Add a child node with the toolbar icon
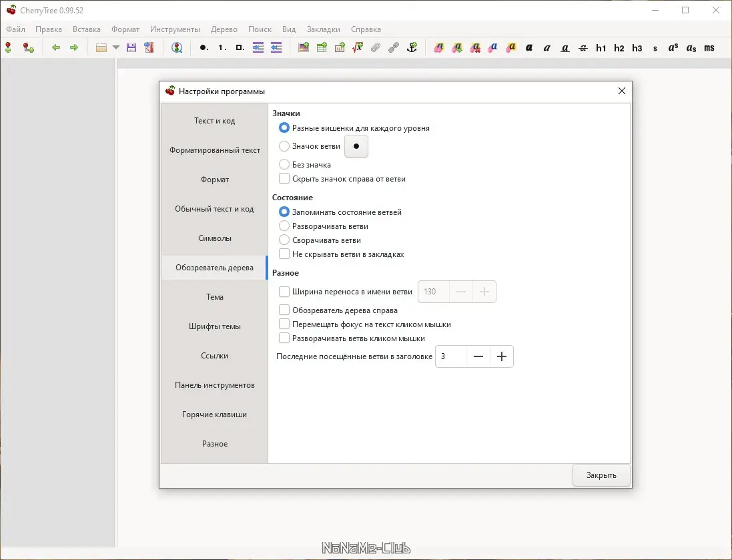Screen dimensions: 732x560 tap(29, 47)
